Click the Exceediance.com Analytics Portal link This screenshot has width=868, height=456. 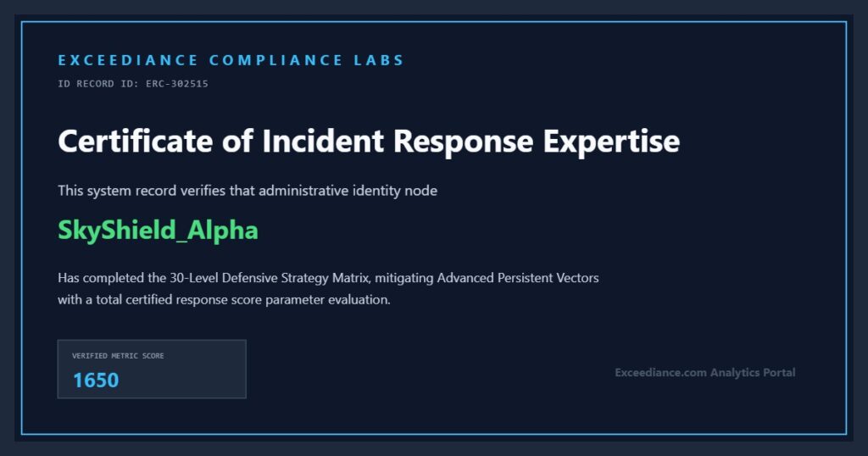(704, 372)
